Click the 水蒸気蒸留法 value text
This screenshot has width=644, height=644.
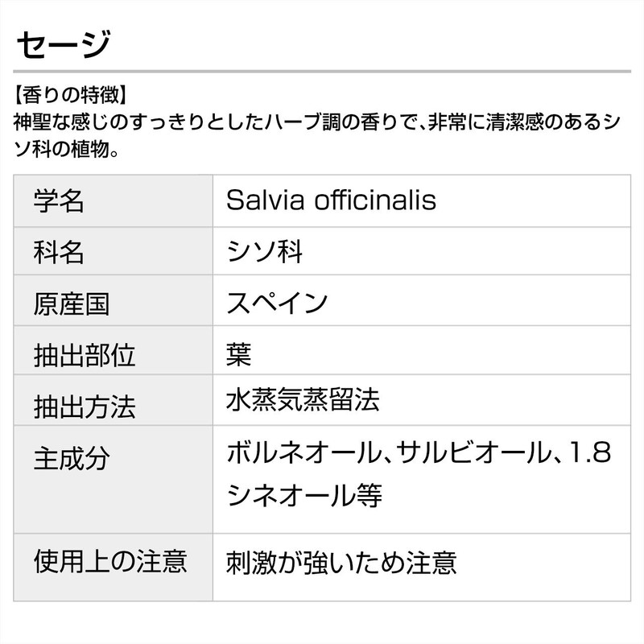coord(303,399)
